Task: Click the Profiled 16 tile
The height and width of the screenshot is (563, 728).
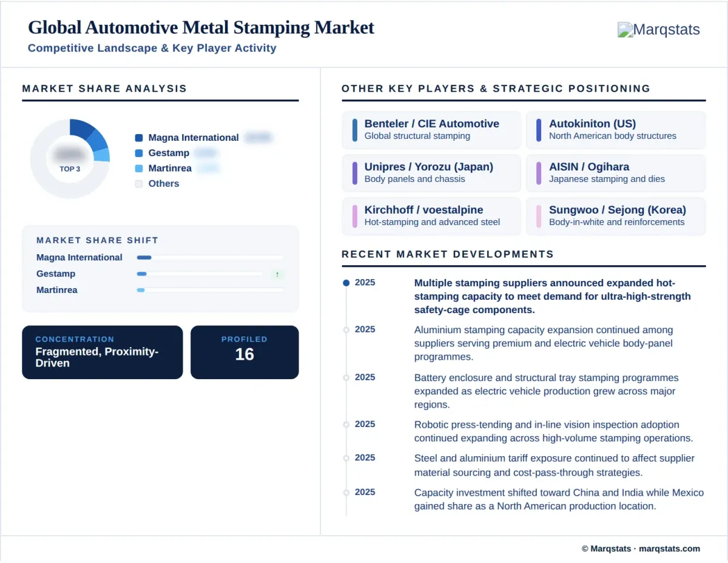Action: tap(244, 352)
